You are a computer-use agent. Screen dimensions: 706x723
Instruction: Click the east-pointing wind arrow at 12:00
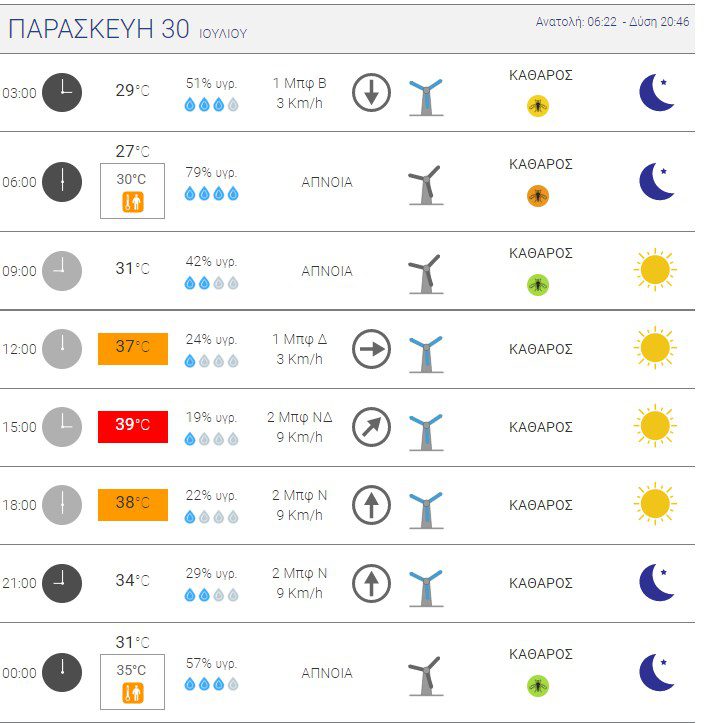(371, 349)
